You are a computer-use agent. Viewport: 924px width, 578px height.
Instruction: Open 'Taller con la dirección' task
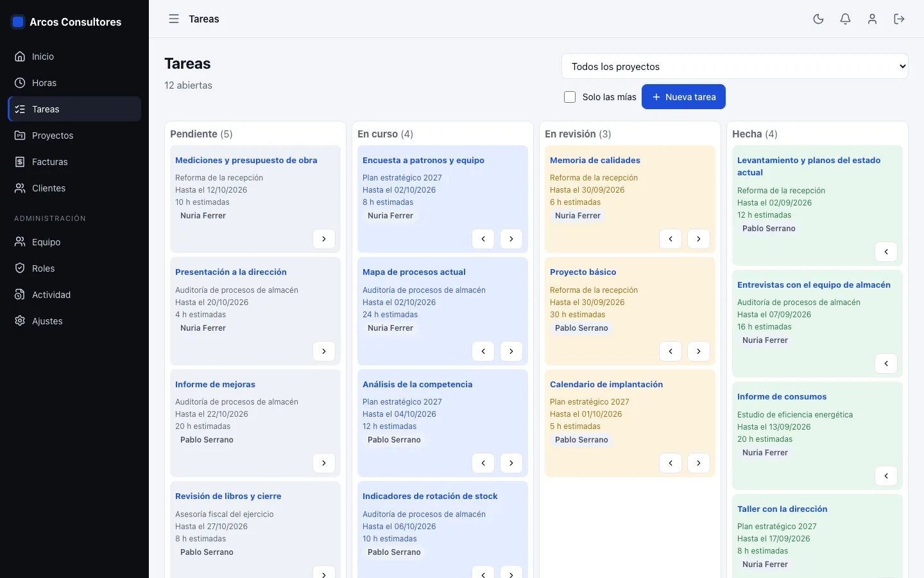click(782, 509)
